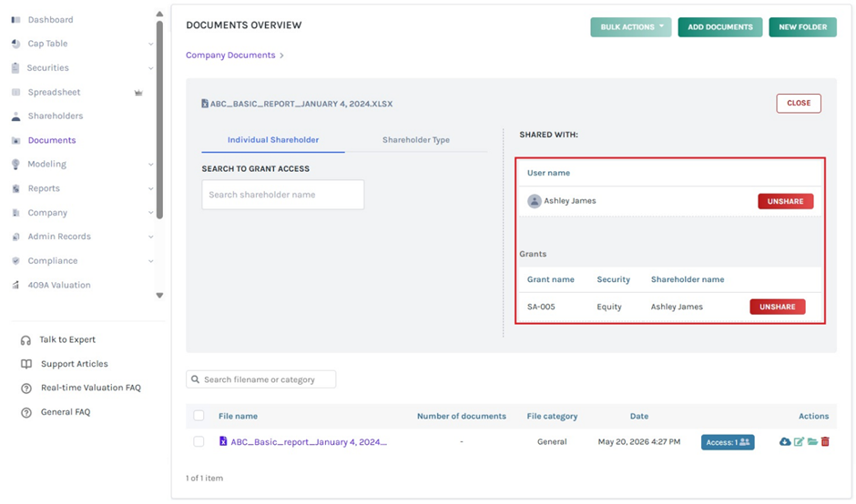Open Support Articles link

tap(75, 364)
